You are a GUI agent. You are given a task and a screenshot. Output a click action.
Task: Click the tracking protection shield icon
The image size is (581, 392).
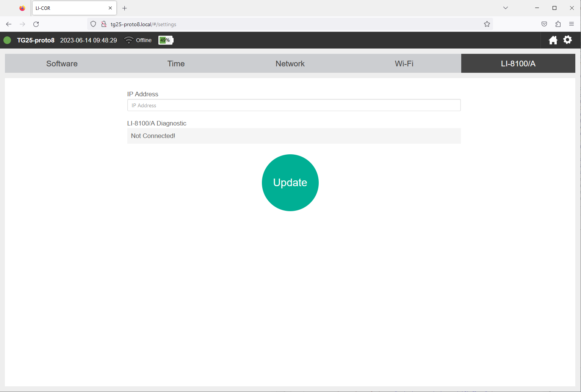click(x=93, y=24)
